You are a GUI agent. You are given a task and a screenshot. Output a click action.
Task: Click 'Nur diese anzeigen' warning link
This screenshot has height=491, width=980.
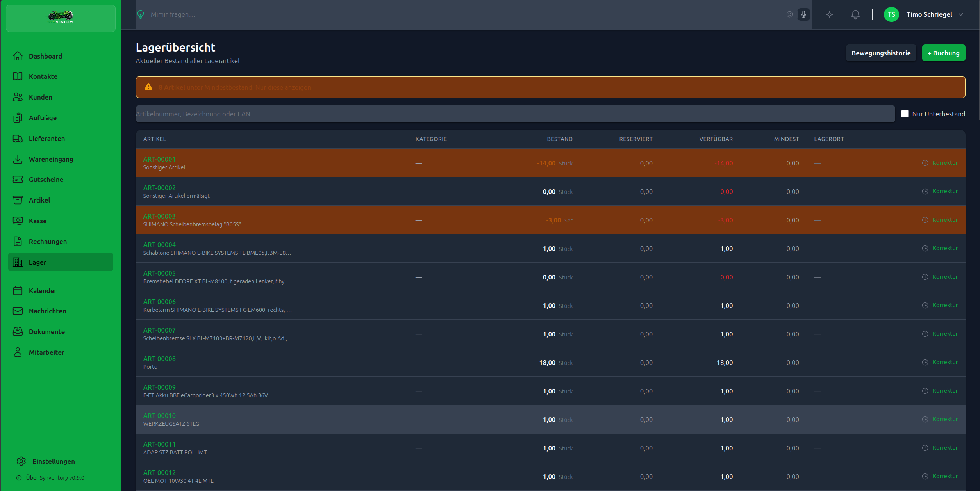pos(283,87)
